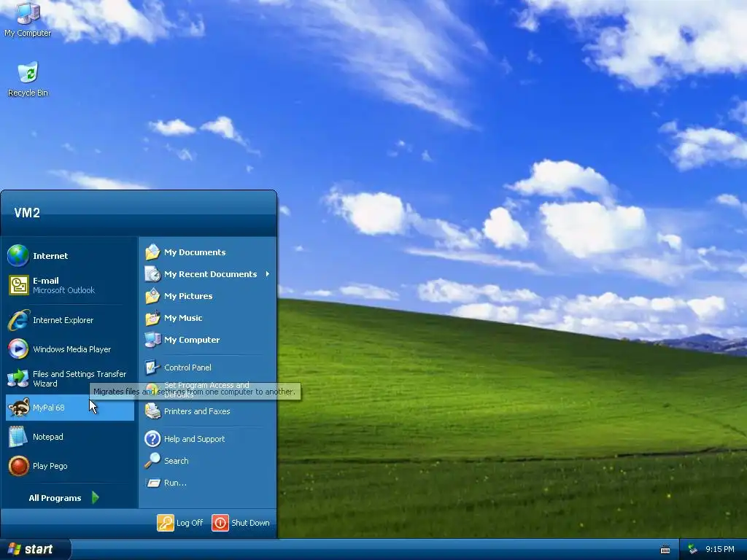Image resolution: width=747 pixels, height=560 pixels.
Task: Click the MyPal 68 raccoon icon
Action: pyautogui.click(x=18, y=408)
